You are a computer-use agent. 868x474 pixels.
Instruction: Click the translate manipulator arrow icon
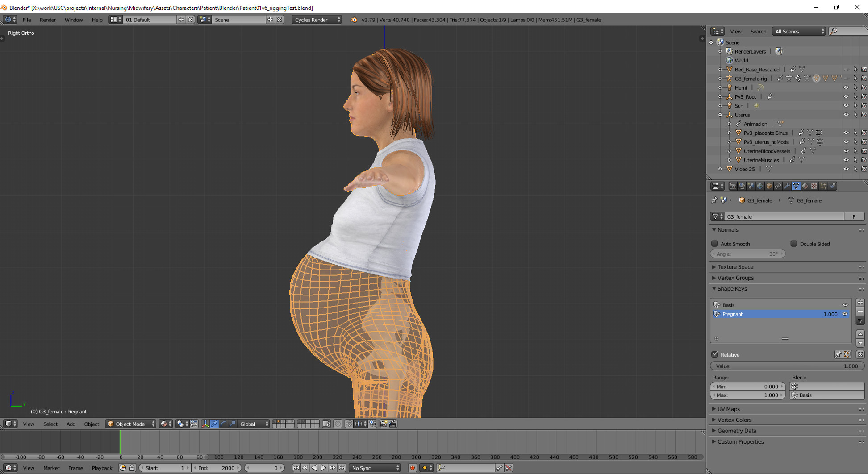point(214,424)
